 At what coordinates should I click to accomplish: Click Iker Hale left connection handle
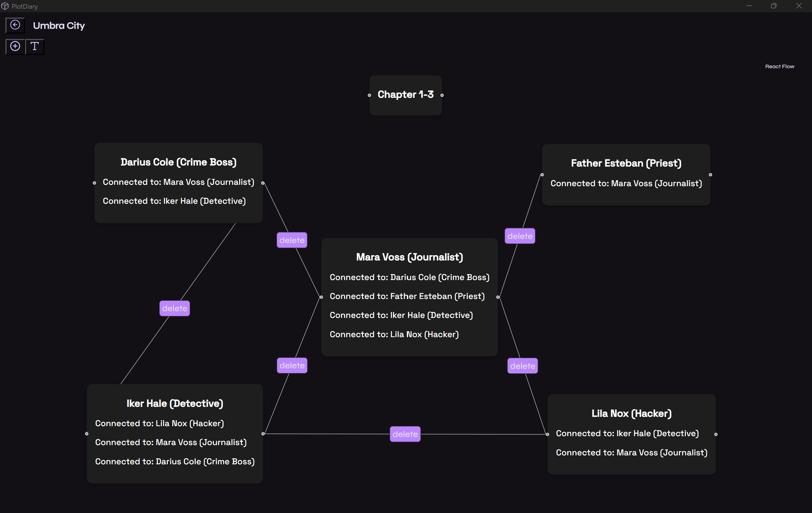87,434
